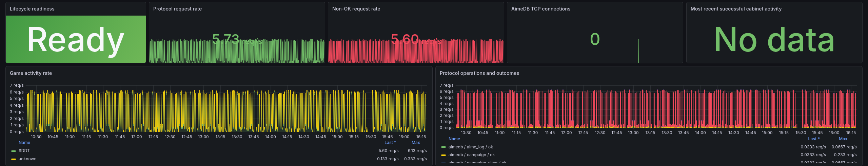Image resolution: width=868 pixels, height=166 pixels.
Task: Click campaign / ok max value 0.233 req/s
Action: tap(845, 155)
